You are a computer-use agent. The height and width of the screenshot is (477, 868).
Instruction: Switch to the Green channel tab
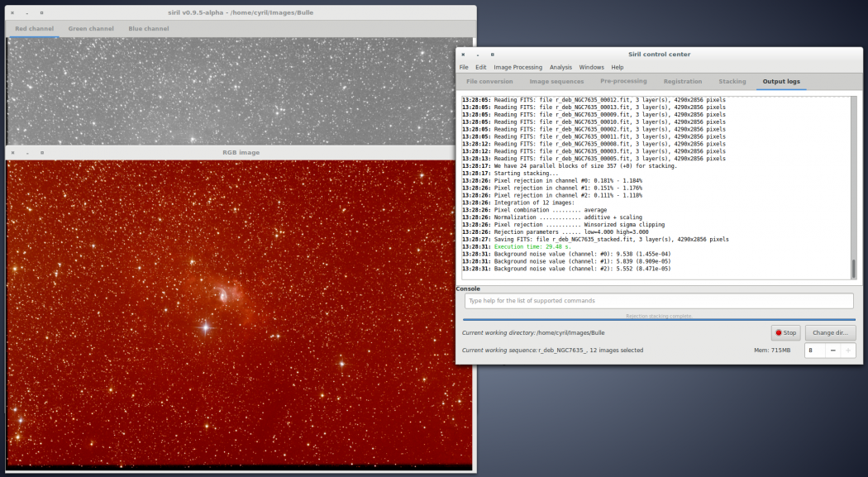91,27
